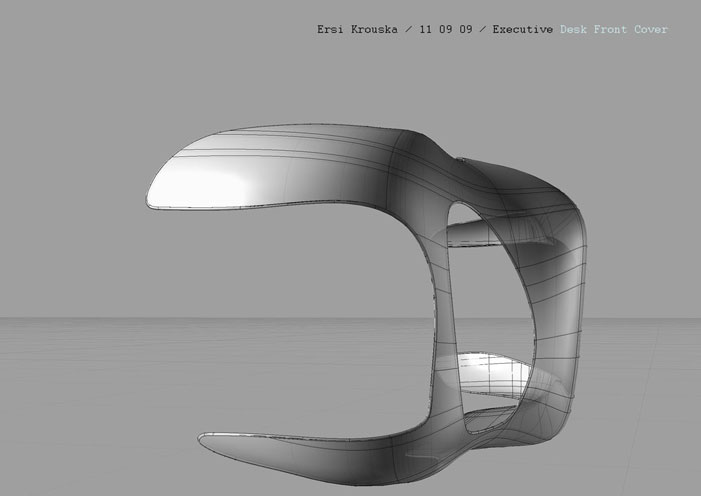This screenshot has height=496, width=701.
Task: Click the "Desk Front Cover" title text
Action: [x=614, y=30]
